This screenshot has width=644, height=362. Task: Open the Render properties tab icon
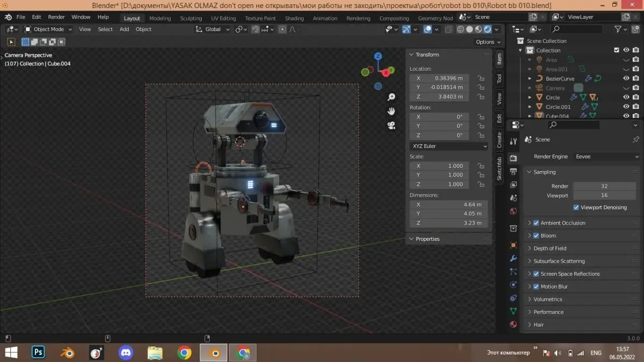(x=514, y=158)
